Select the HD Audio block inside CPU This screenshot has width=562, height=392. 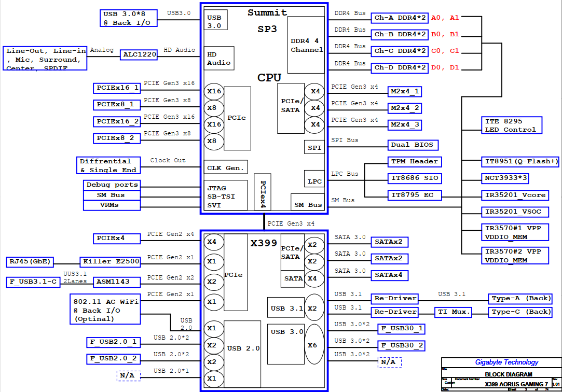[218, 58]
